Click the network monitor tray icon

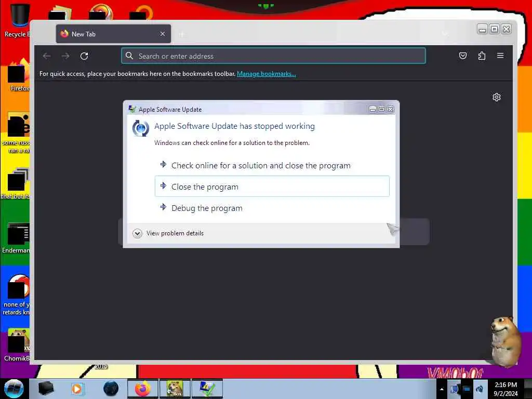pos(467,389)
